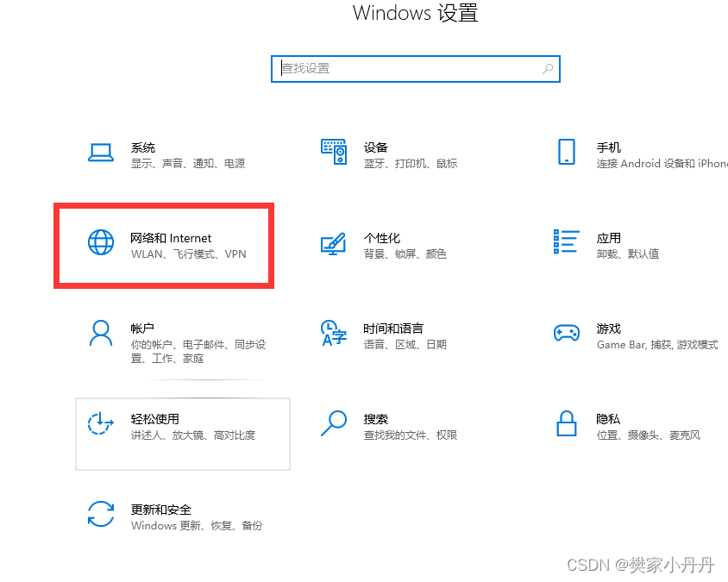The height and width of the screenshot is (582, 728).
Task: Select the 手机 title text
Action: click(609, 147)
